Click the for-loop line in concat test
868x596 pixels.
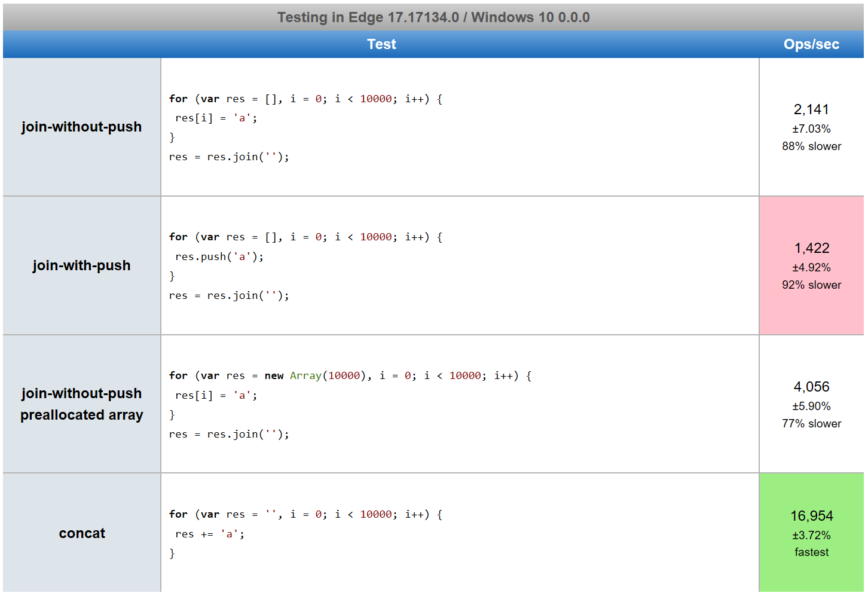(x=305, y=514)
